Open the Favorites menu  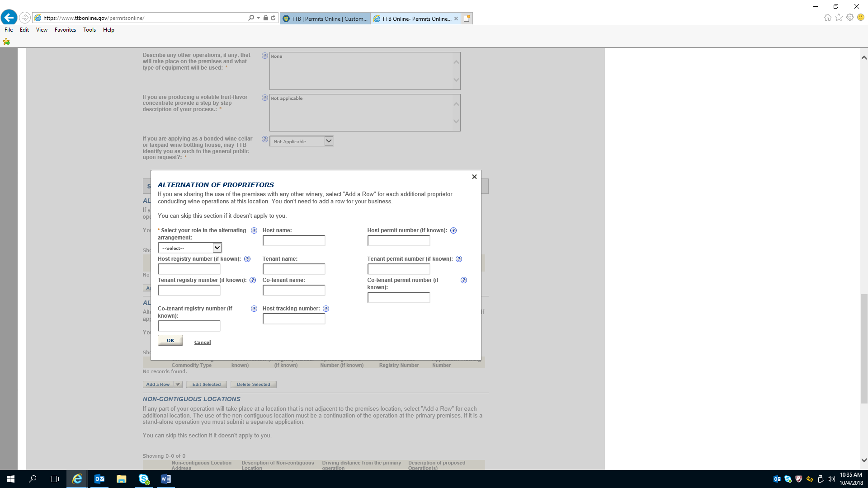pos(65,30)
